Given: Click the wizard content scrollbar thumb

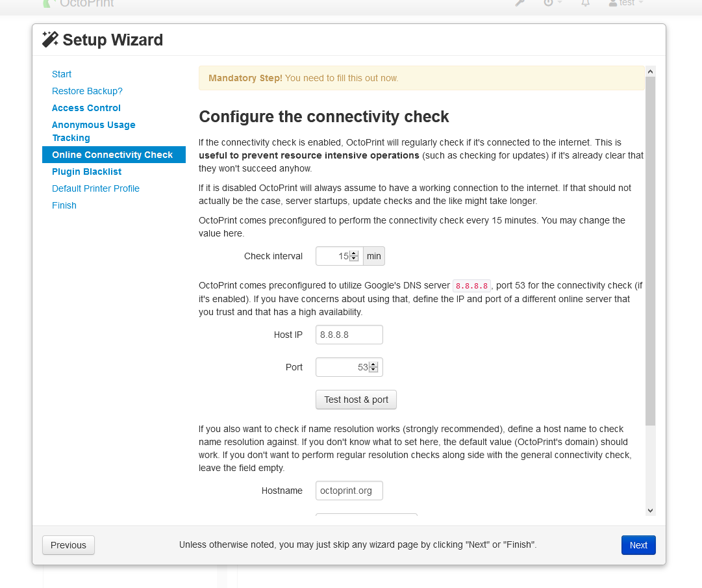Looking at the screenshot, I should 651,251.
